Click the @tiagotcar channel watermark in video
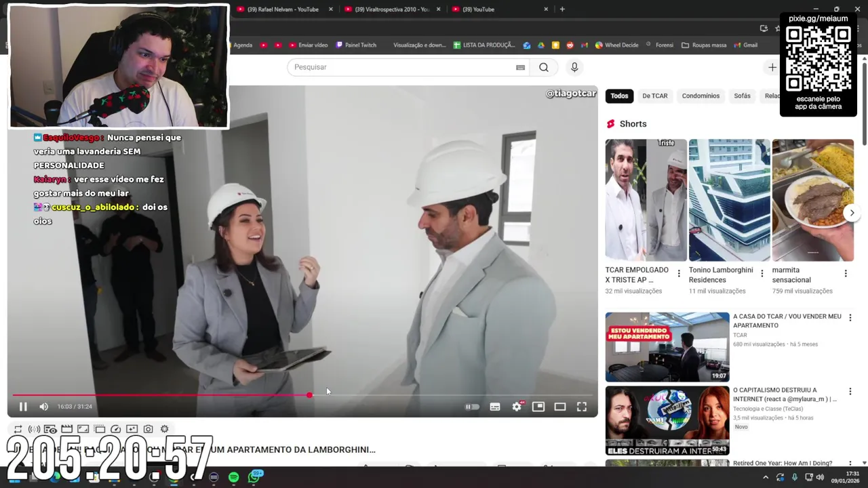868x488 pixels. tap(571, 94)
